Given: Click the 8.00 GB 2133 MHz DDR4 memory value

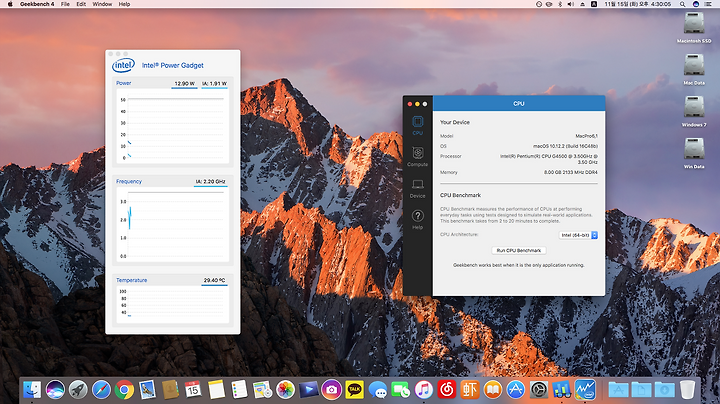Looking at the screenshot, I should [571, 172].
